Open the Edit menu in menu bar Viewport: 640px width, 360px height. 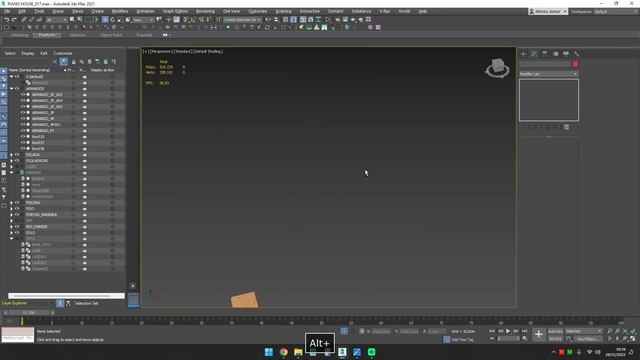point(22,11)
